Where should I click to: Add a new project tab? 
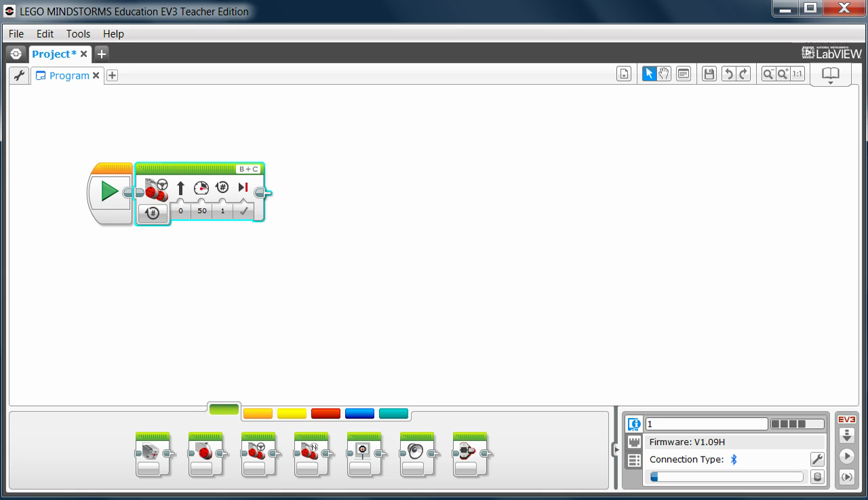coord(101,54)
